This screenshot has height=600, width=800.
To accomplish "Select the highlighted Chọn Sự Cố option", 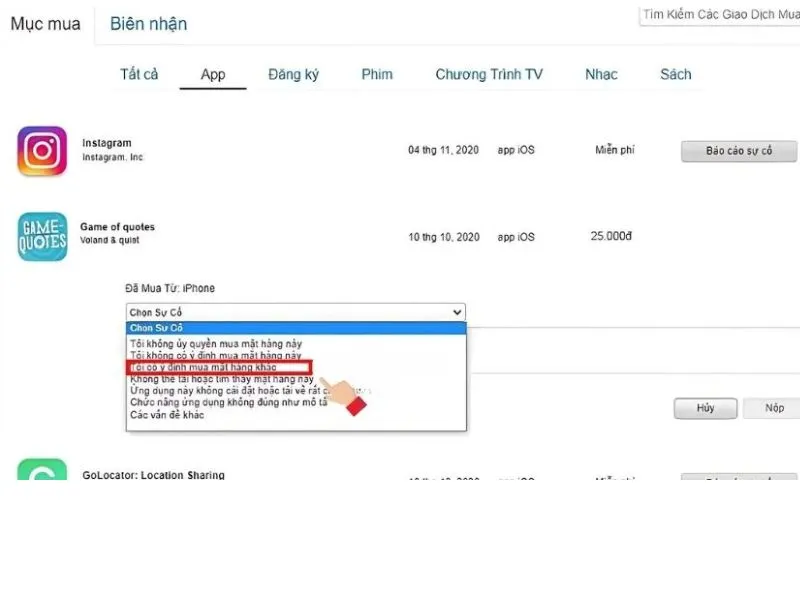I will 296,328.
